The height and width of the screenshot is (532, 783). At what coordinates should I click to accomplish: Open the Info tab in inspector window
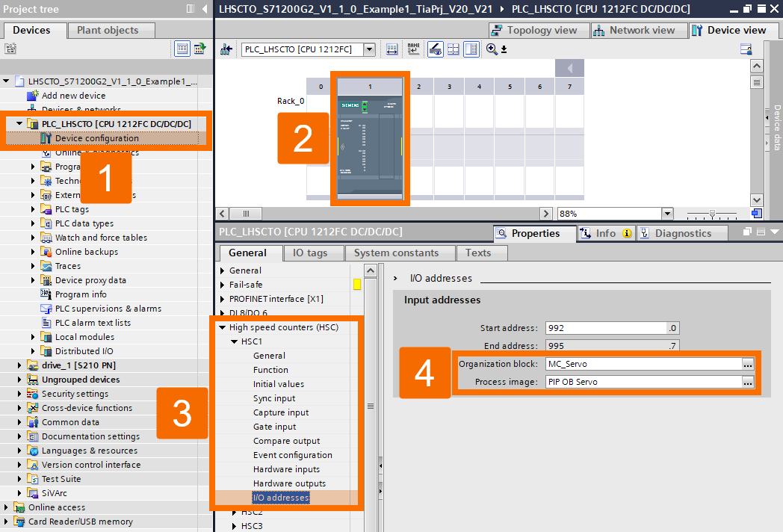coord(606,233)
